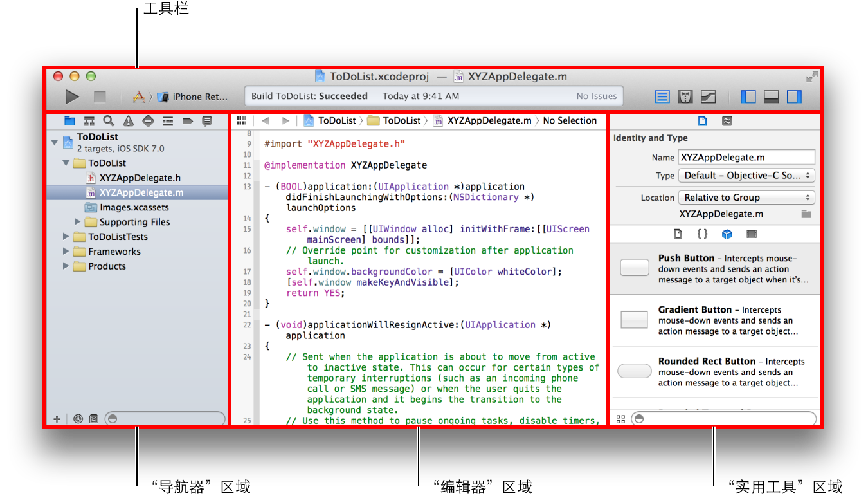This screenshot has height=498, width=868.
Task: Show the Object library
Action: [x=727, y=234]
